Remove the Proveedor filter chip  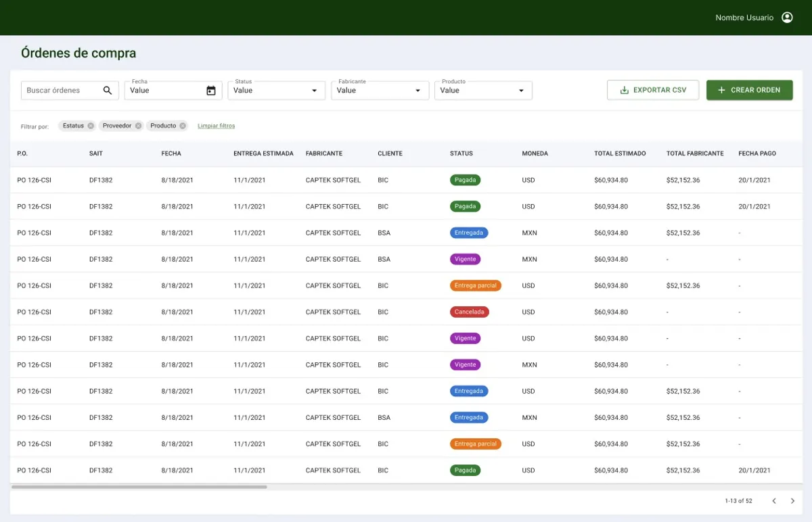tap(138, 126)
